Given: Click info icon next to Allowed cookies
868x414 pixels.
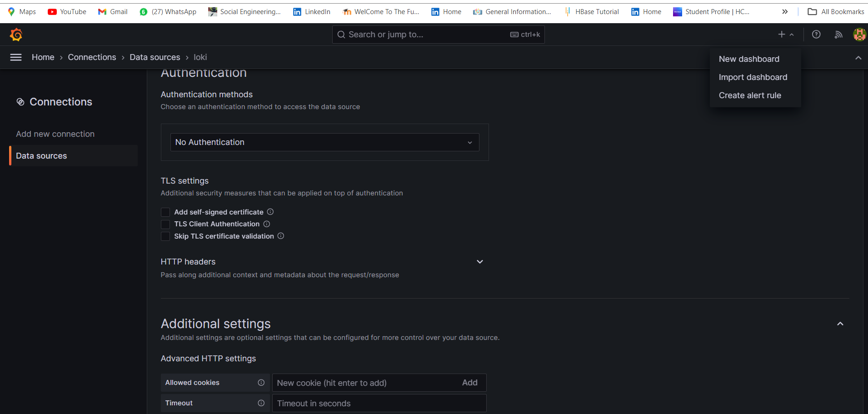Looking at the screenshot, I should [261, 383].
